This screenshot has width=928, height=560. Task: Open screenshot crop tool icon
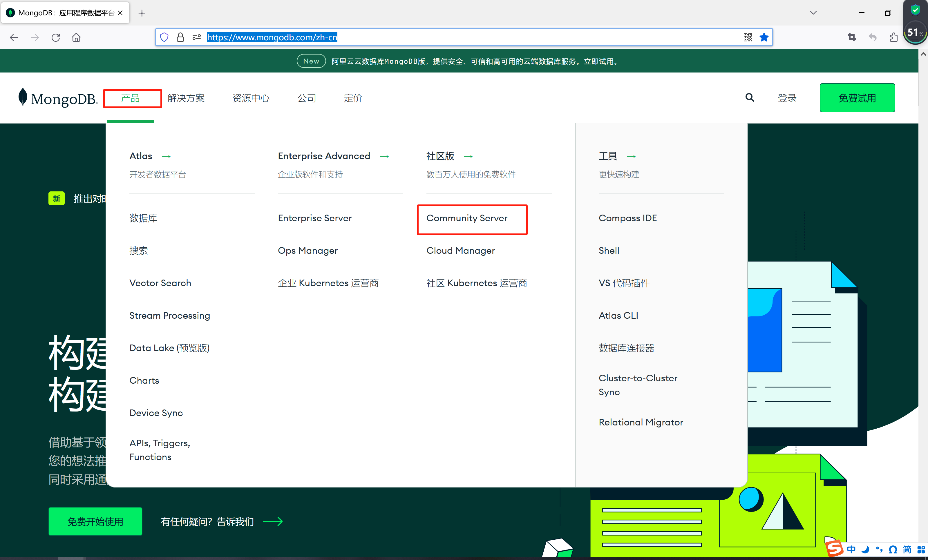click(851, 37)
